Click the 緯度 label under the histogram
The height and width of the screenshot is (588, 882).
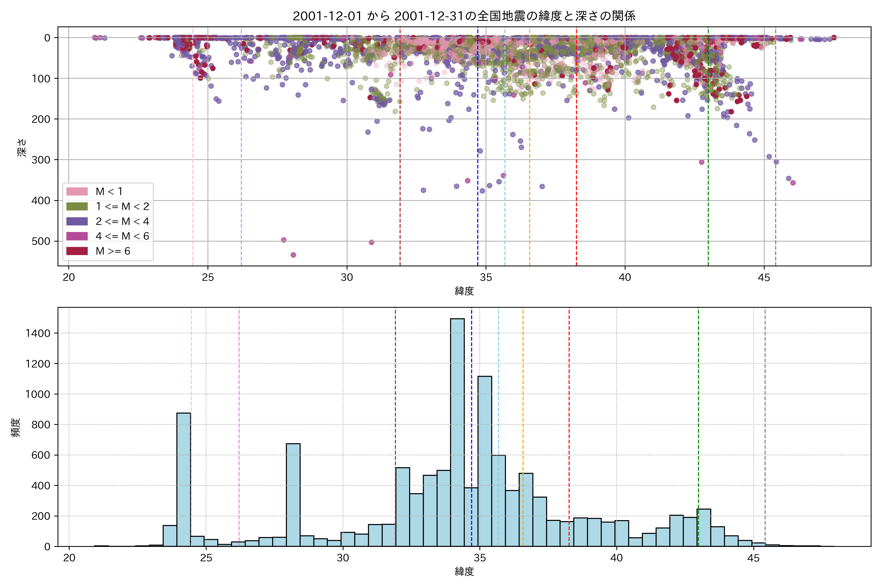(464, 572)
